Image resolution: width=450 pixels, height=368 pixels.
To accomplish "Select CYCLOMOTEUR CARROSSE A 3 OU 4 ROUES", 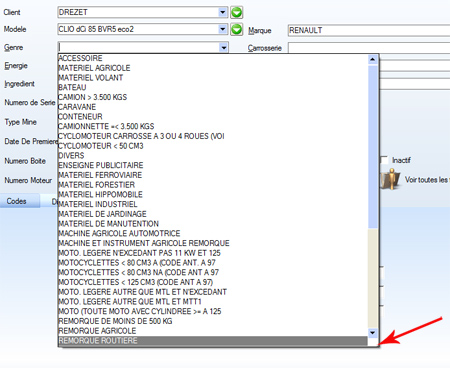I will [213, 136].
